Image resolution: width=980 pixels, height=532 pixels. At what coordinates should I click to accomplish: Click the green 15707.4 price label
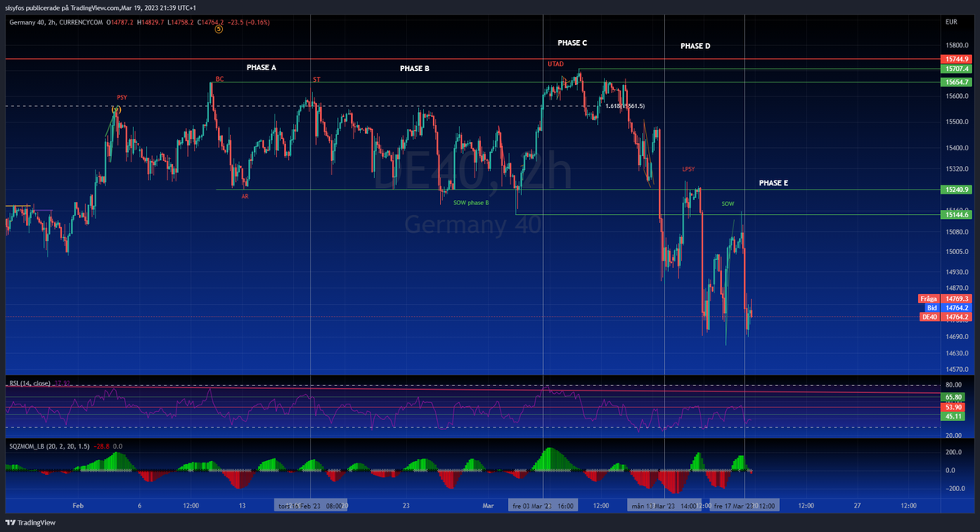(x=956, y=69)
